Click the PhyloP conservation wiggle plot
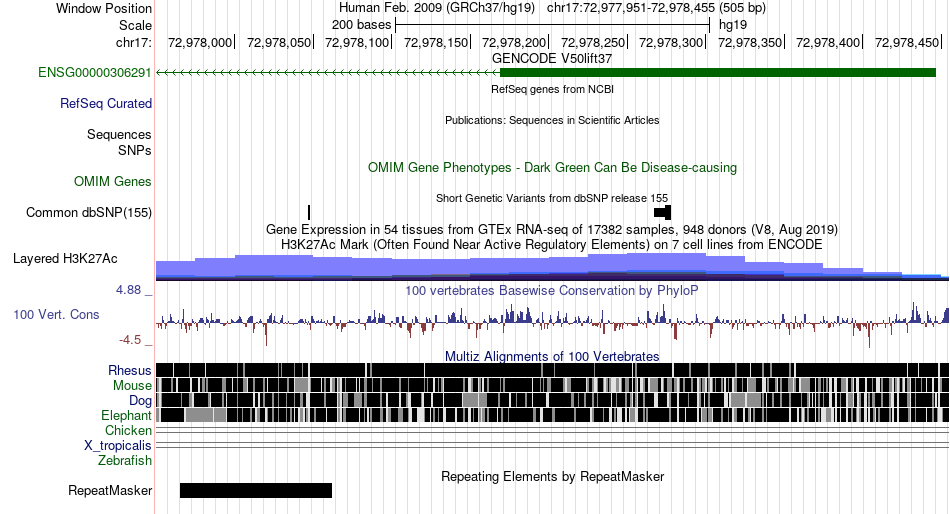This screenshot has width=950, height=514. (x=552, y=324)
